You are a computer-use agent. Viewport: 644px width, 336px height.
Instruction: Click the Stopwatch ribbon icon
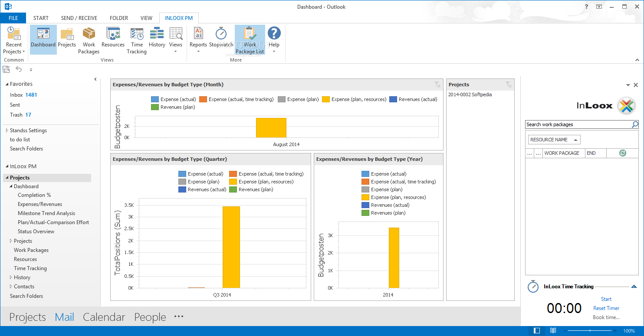221,38
